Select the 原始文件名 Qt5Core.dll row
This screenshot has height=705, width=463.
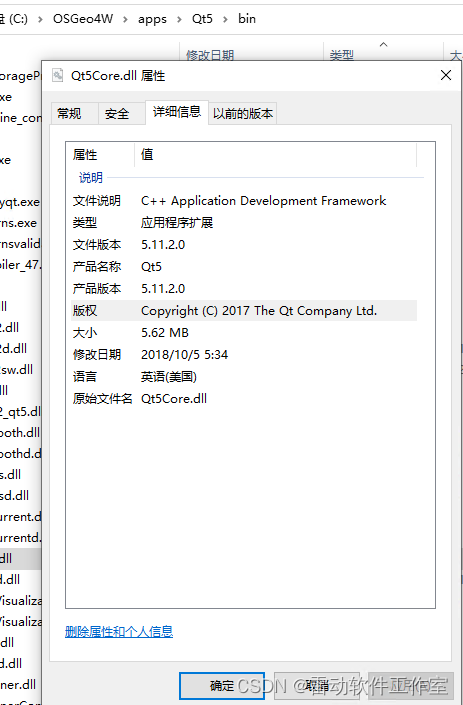click(244, 399)
